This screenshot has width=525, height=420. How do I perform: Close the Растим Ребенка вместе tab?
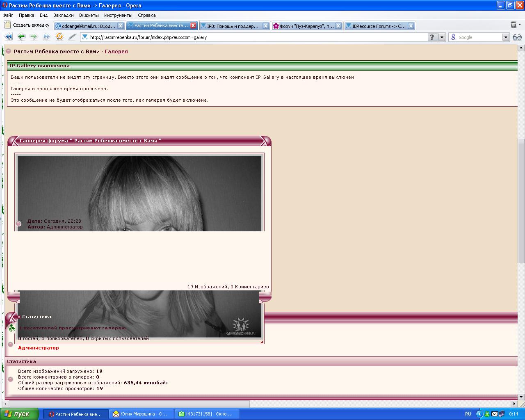click(x=193, y=25)
